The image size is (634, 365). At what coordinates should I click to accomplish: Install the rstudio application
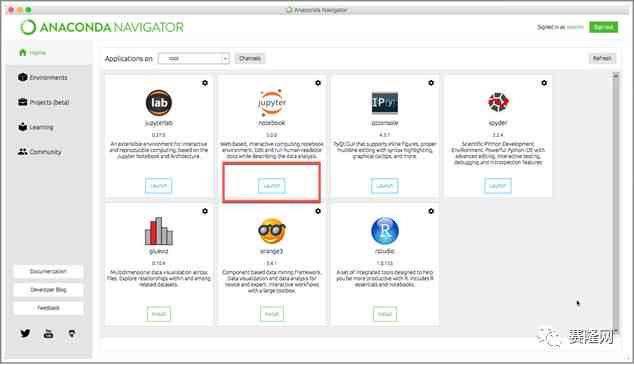pos(385,314)
